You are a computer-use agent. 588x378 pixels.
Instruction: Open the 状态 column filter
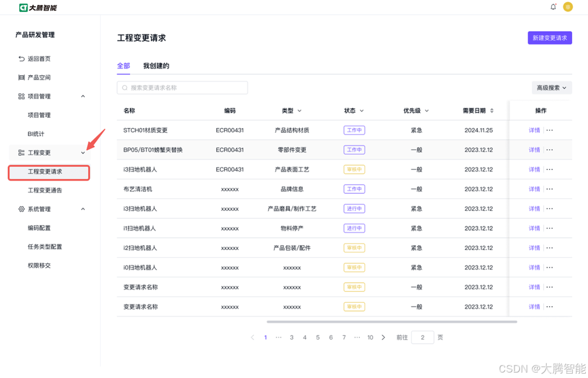pos(362,111)
